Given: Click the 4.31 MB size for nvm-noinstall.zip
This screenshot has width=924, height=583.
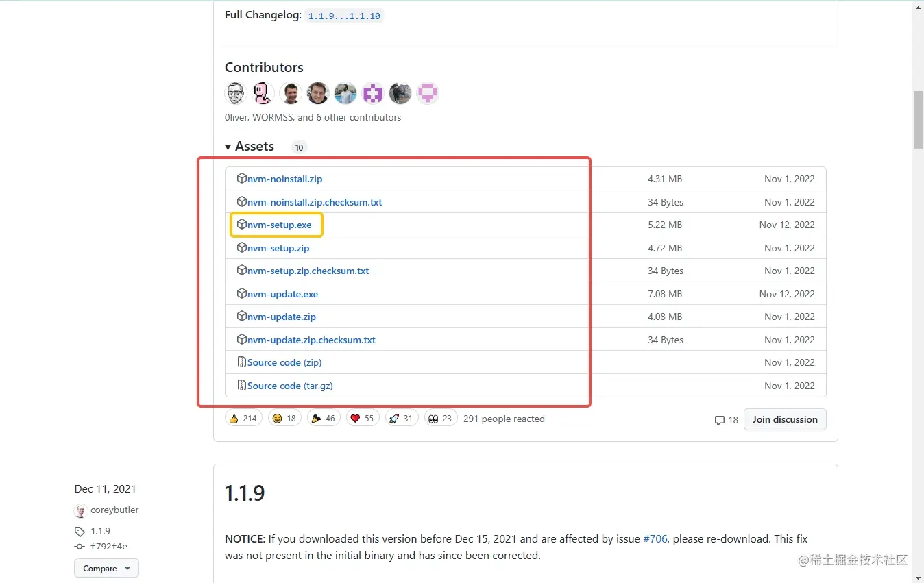Looking at the screenshot, I should 665,179.
